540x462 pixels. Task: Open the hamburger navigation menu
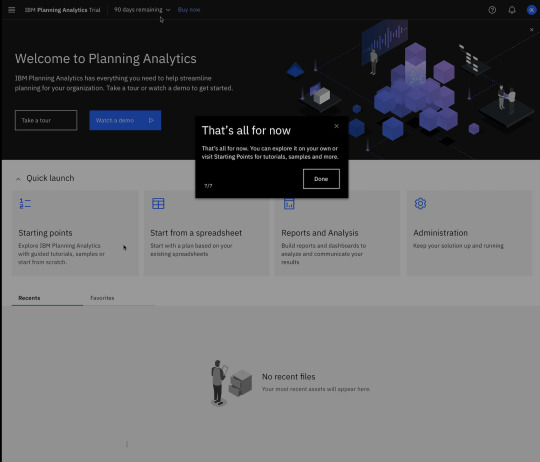pyautogui.click(x=11, y=10)
